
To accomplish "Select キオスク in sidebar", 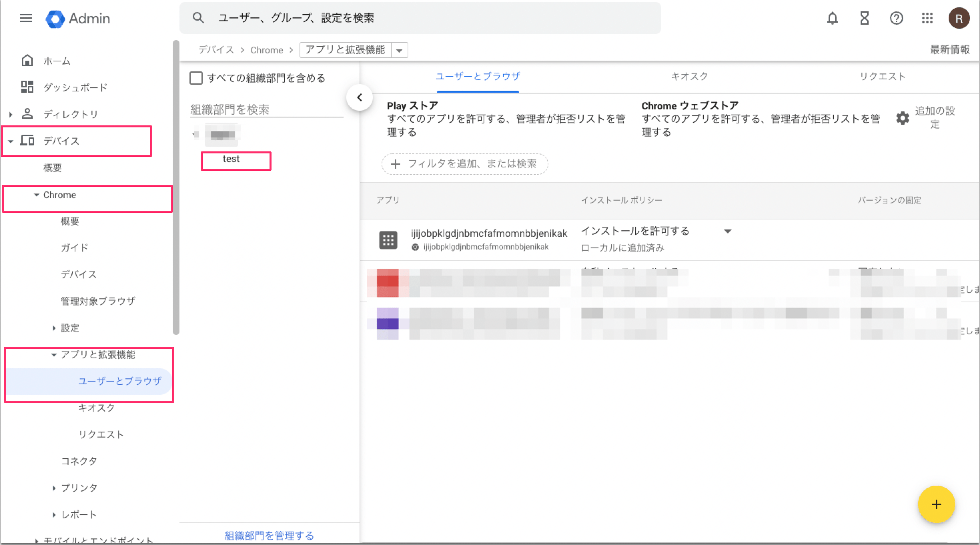I will click(96, 408).
